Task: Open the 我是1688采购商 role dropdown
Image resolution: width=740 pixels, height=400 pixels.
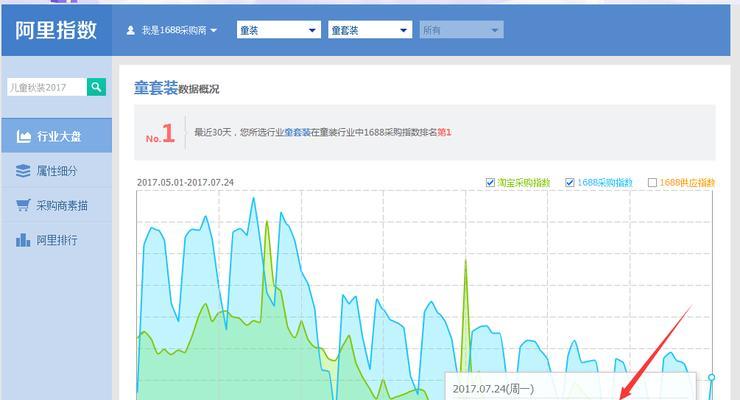Action: (x=172, y=30)
